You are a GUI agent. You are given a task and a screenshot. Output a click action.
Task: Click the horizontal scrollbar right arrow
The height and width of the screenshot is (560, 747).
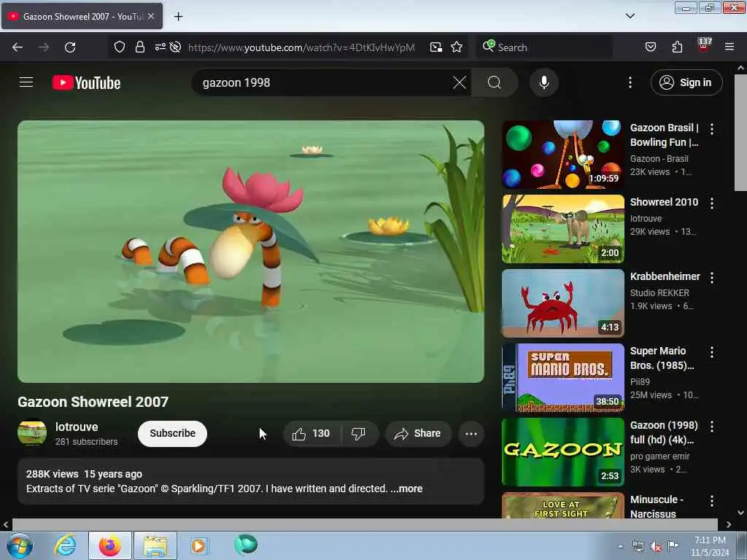pos(729,525)
